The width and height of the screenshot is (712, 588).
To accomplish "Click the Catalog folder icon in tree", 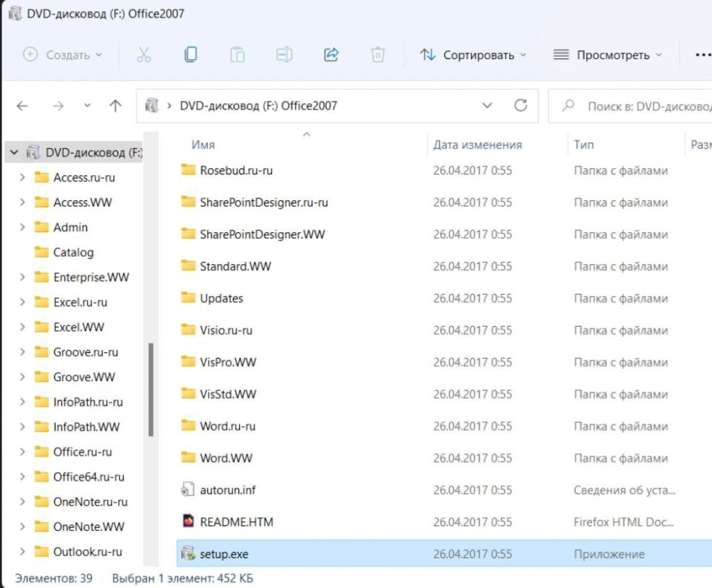I will tap(42, 252).
